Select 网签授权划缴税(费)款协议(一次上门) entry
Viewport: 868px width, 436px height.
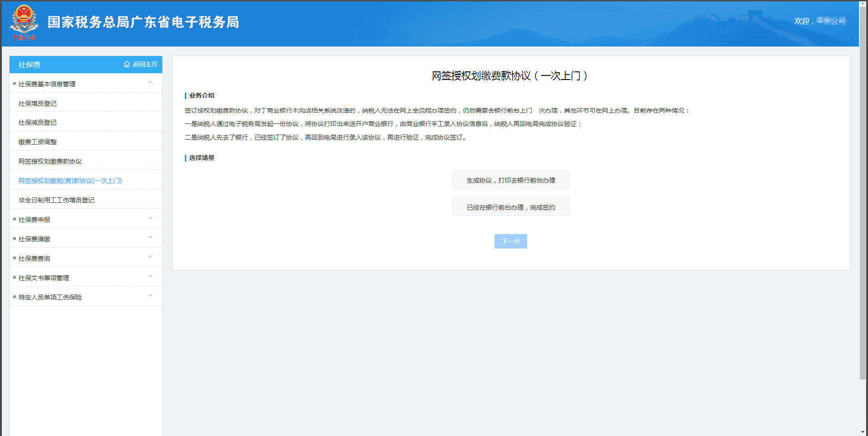[70, 181]
